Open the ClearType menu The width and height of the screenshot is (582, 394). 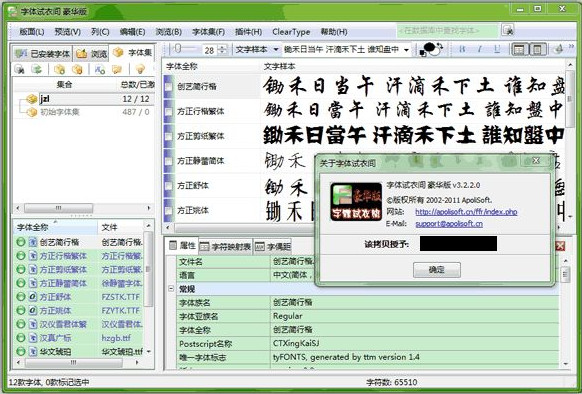pyautogui.click(x=291, y=32)
